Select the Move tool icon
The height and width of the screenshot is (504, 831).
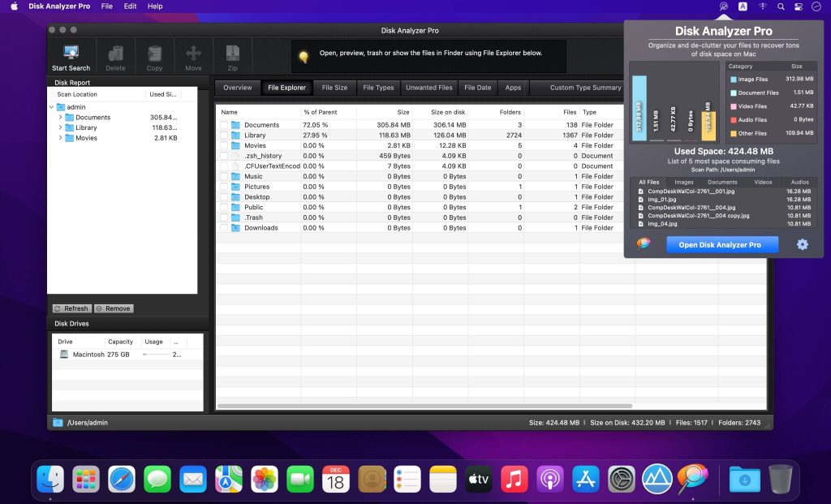[x=193, y=51]
